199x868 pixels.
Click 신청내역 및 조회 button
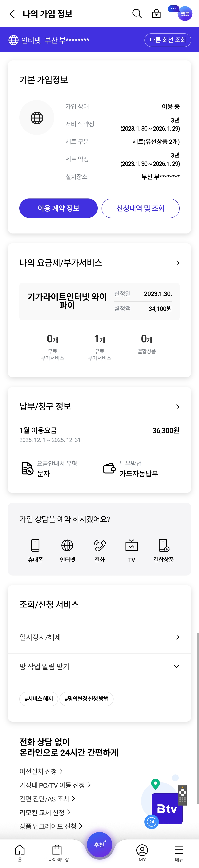[x=140, y=208]
